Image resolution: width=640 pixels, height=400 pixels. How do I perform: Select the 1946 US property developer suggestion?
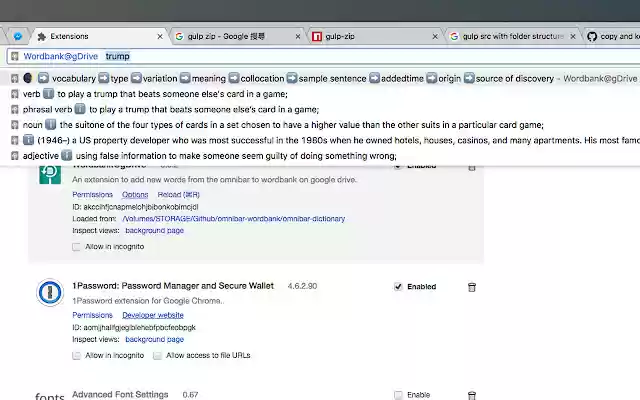click(320, 140)
